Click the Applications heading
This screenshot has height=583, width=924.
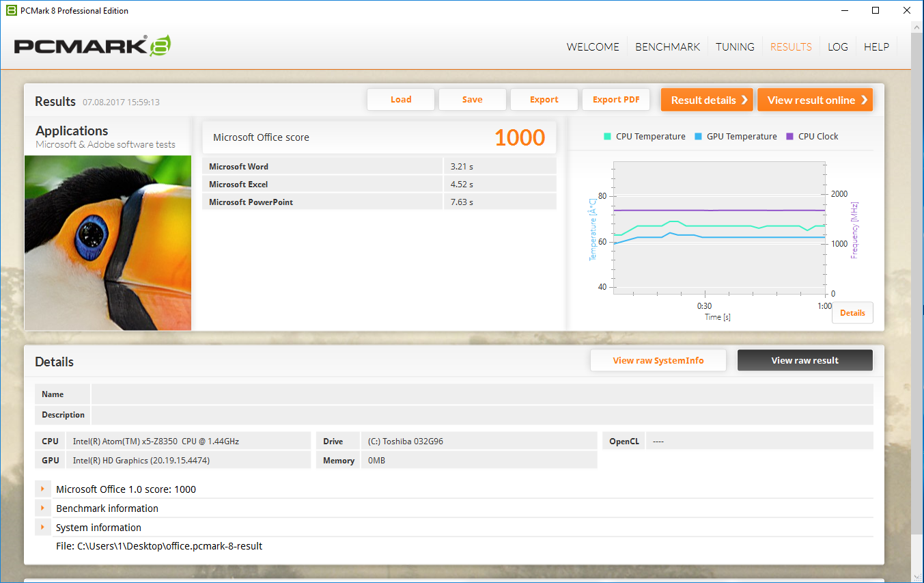point(72,131)
